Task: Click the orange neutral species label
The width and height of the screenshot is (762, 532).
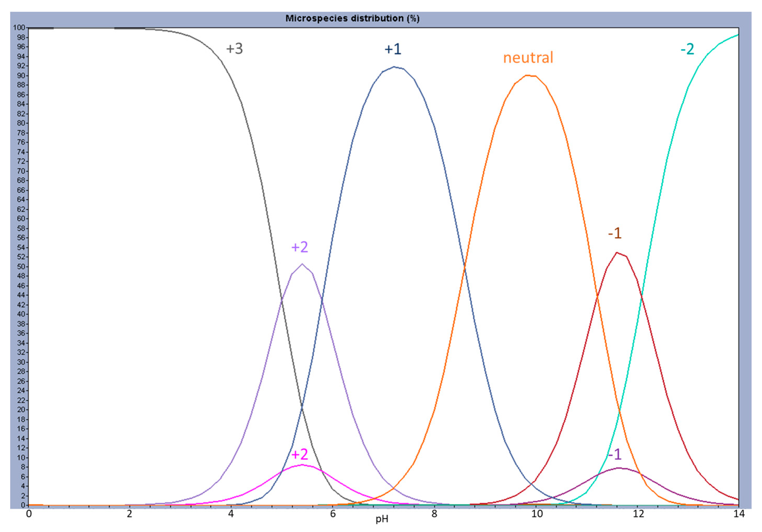Action: [x=528, y=58]
